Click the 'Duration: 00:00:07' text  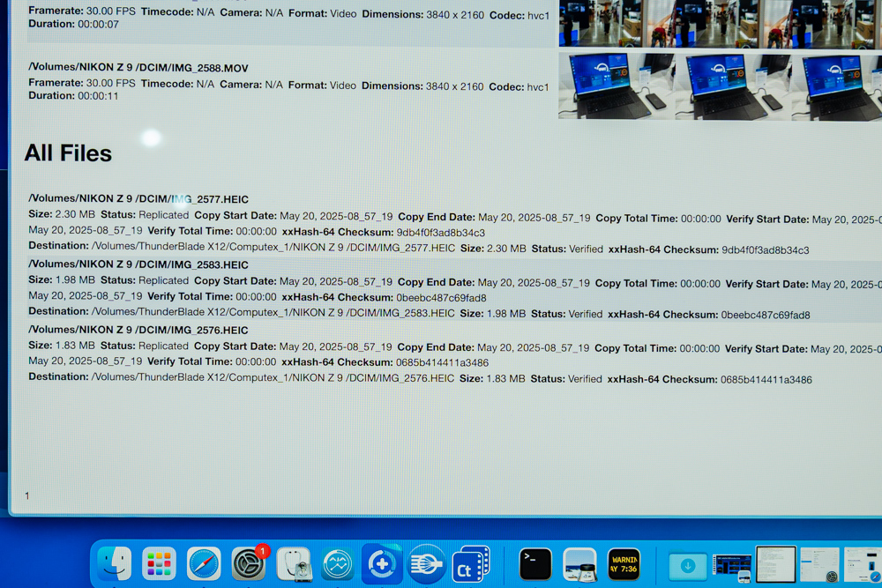[74, 24]
